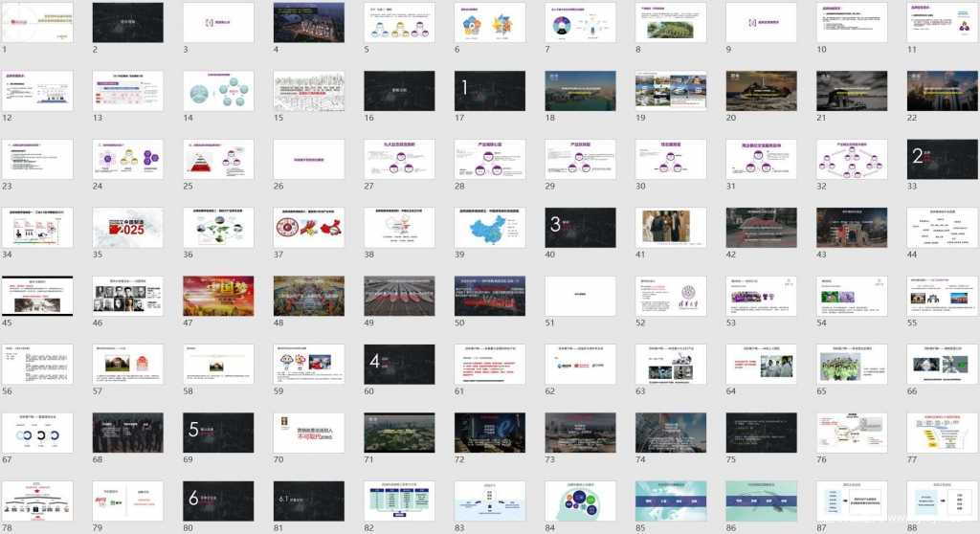Screen dimensions: 980x534
Task: Click slide 46 with black-and-white portraits
Action: (128, 297)
